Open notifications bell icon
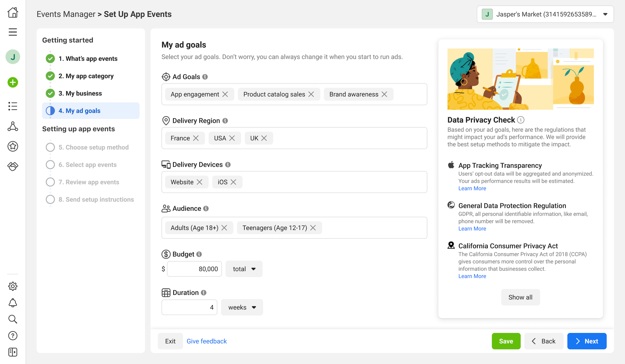Screen dimensions: 625x364 13,303
